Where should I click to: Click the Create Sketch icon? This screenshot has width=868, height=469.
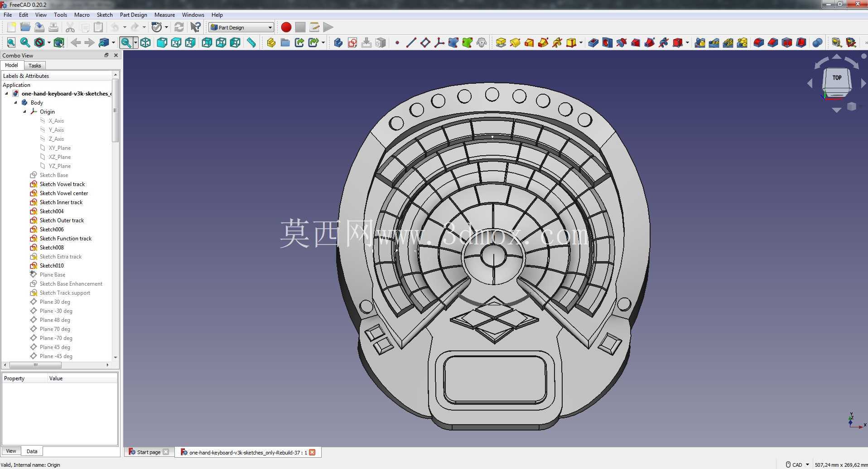tap(352, 43)
